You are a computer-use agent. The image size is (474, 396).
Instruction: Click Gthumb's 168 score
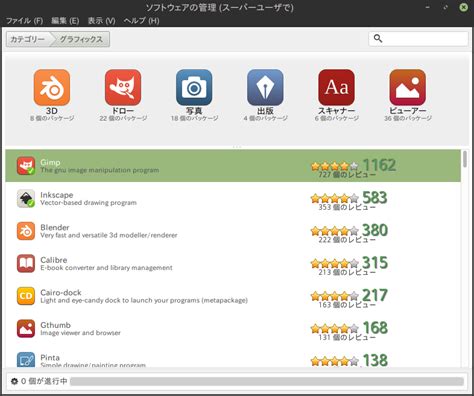click(x=375, y=328)
